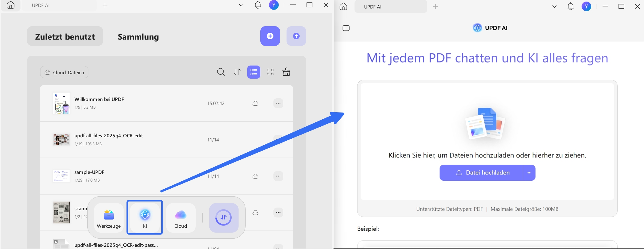Click the home icon in the right UPDF AI window
The width and height of the screenshot is (644, 249).
point(343,6)
